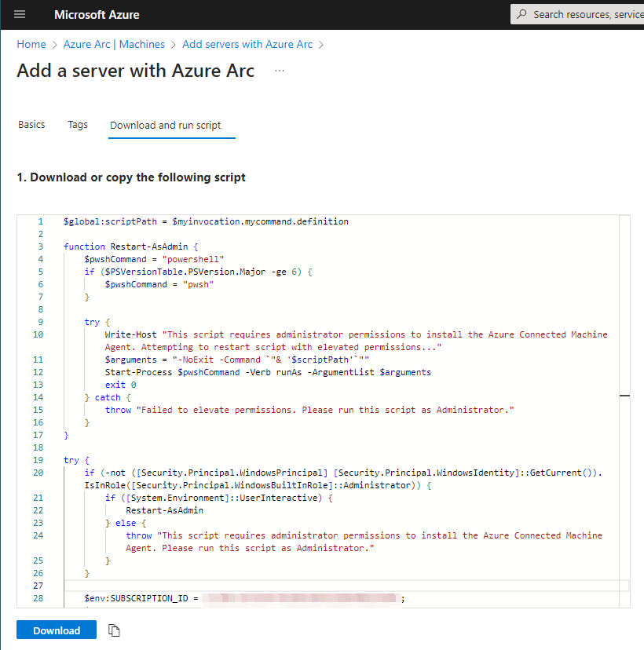
Task: Navigate to Home via the breadcrumb
Action: 31,44
